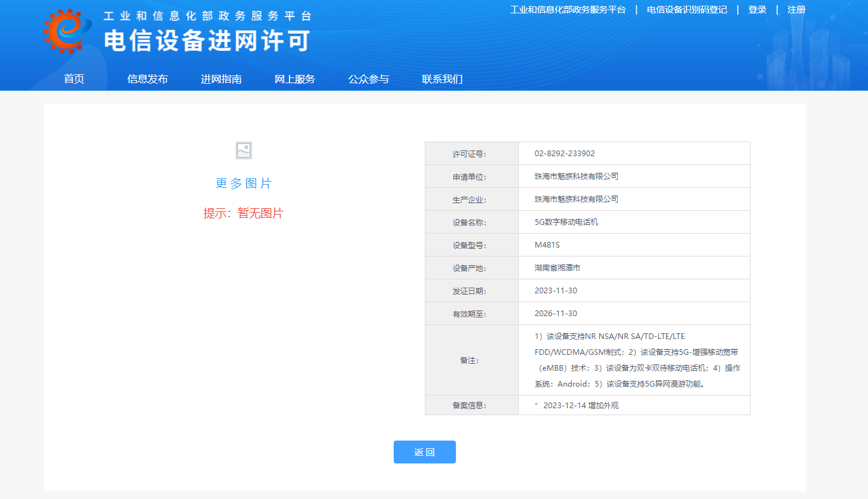
Task: Click the device model value M481S
Action: (547, 245)
